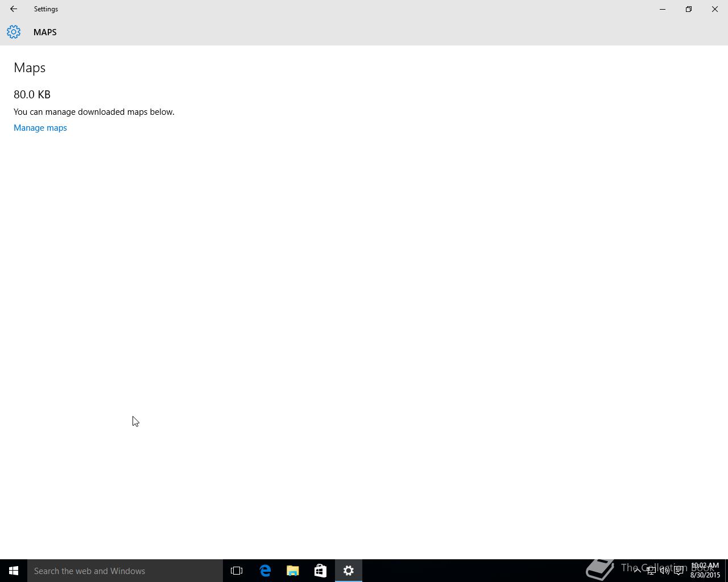This screenshot has height=582, width=728.
Task: Go back with the Settings back arrow
Action: (14, 9)
